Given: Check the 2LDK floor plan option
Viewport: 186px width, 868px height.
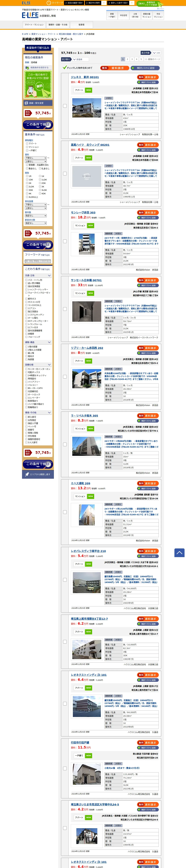Looking at the screenshot, I should point(27,187).
